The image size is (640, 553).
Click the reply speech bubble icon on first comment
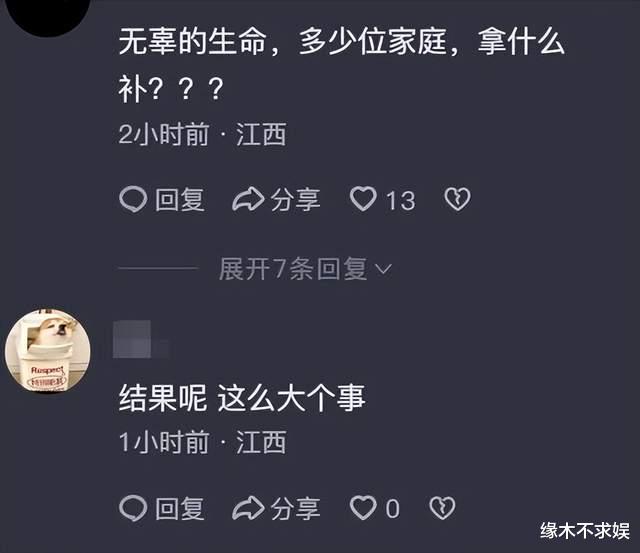133,200
